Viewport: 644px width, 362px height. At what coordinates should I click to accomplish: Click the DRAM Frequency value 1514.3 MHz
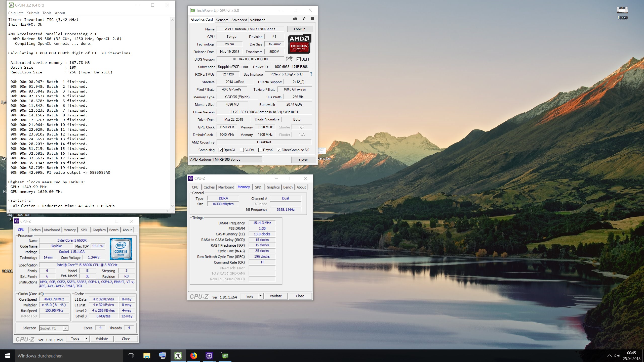[262, 223]
